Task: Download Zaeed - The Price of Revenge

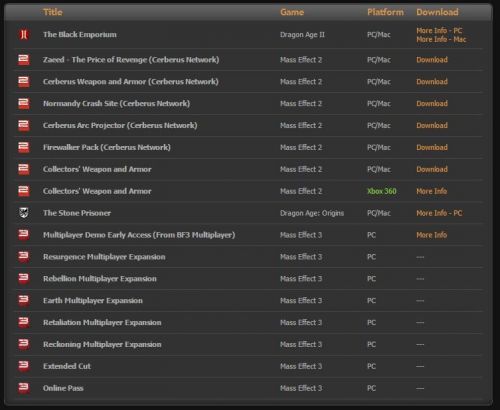Action: click(x=432, y=60)
